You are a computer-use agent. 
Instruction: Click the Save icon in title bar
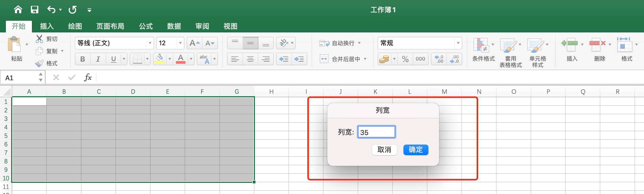35,10
